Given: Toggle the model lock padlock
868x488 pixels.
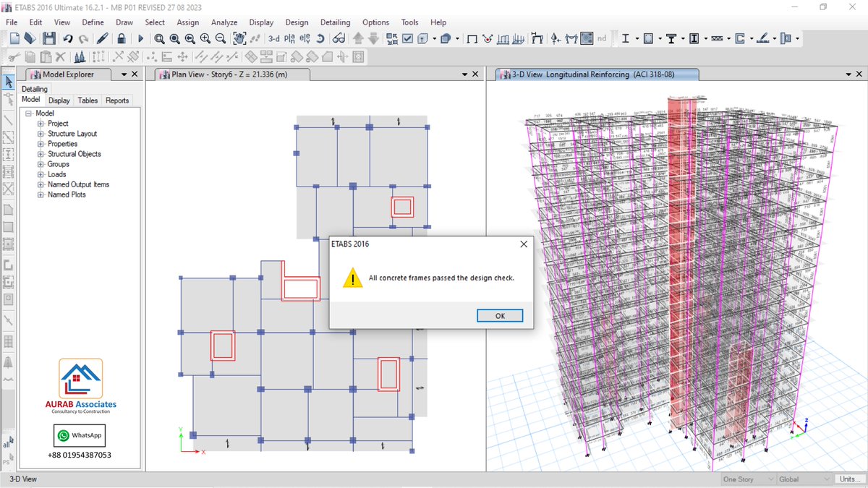Looking at the screenshot, I should pos(121,38).
